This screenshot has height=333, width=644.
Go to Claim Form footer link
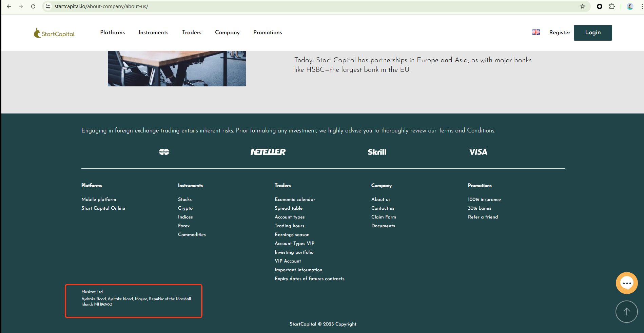point(384,217)
